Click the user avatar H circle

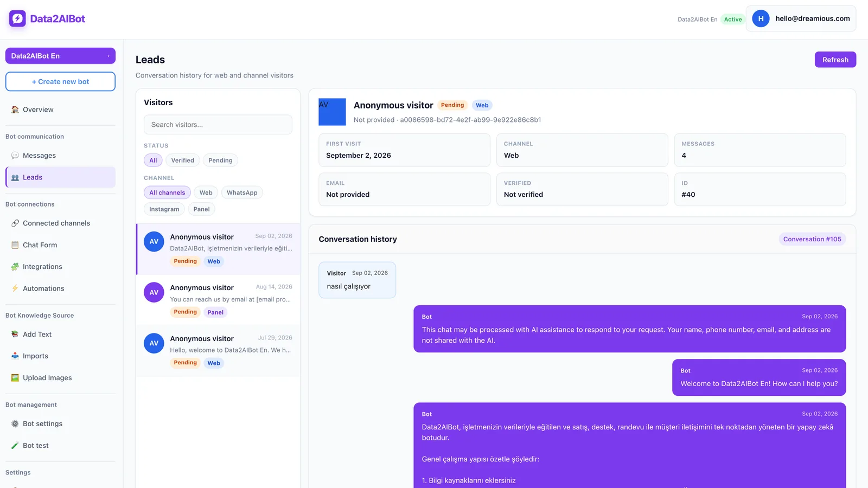click(x=761, y=18)
